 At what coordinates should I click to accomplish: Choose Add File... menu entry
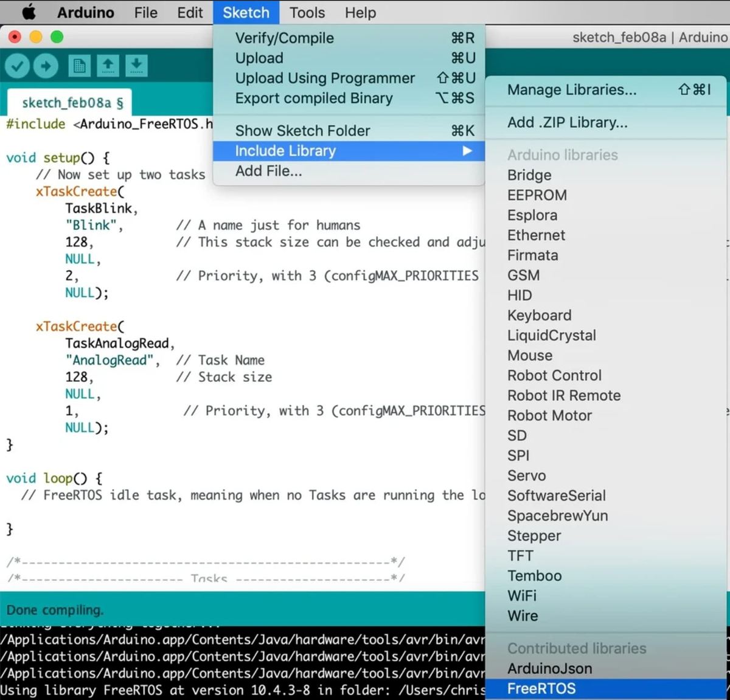click(349, 171)
